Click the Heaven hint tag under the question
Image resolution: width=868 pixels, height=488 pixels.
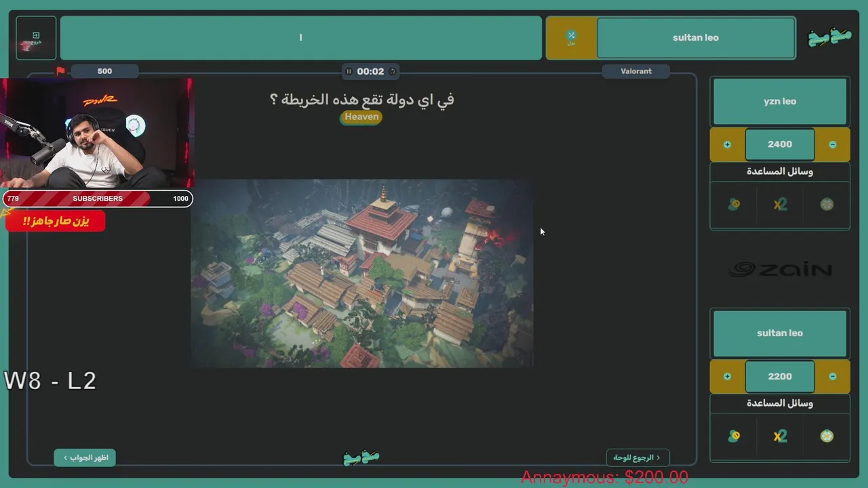coord(361,117)
